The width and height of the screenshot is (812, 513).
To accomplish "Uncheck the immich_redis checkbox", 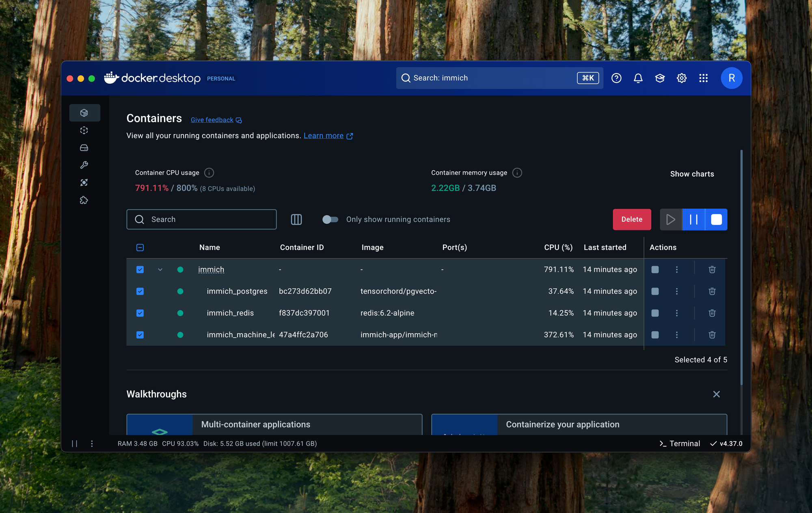I will click(x=140, y=313).
